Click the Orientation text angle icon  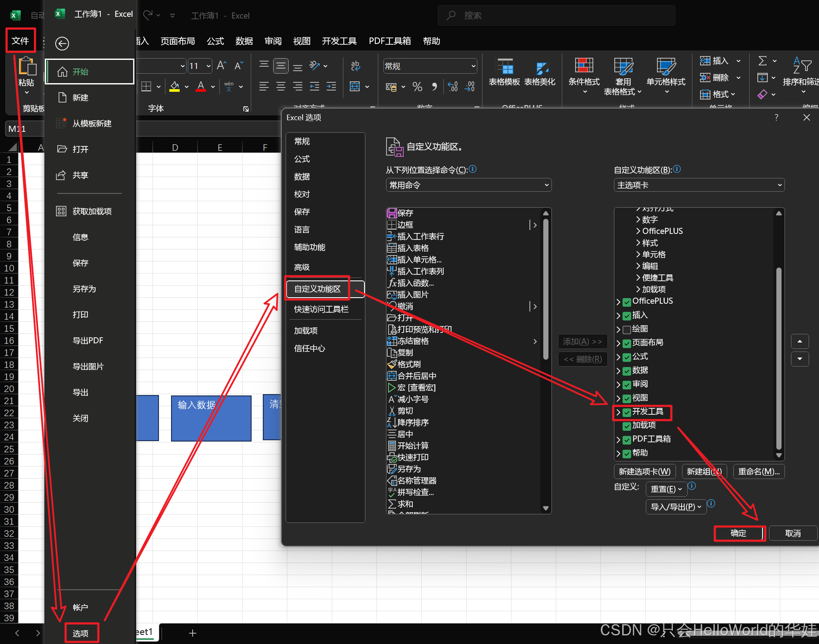coord(315,65)
